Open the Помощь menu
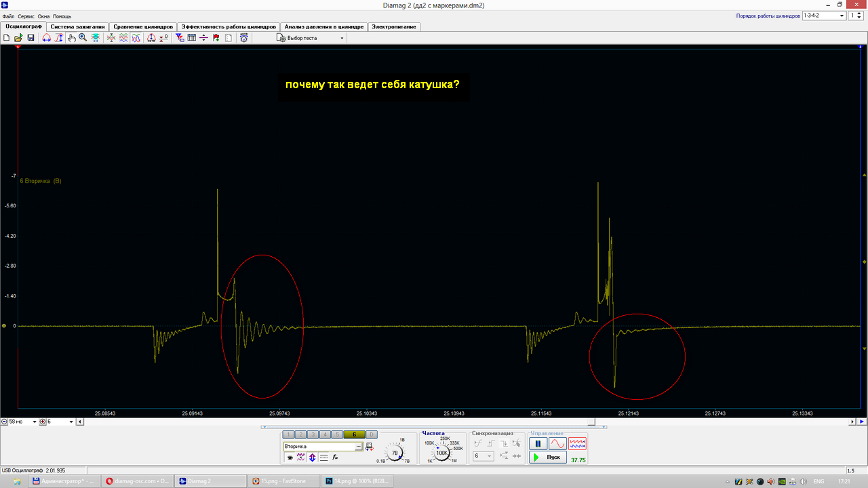The height and width of the screenshot is (488, 868). coord(62,16)
